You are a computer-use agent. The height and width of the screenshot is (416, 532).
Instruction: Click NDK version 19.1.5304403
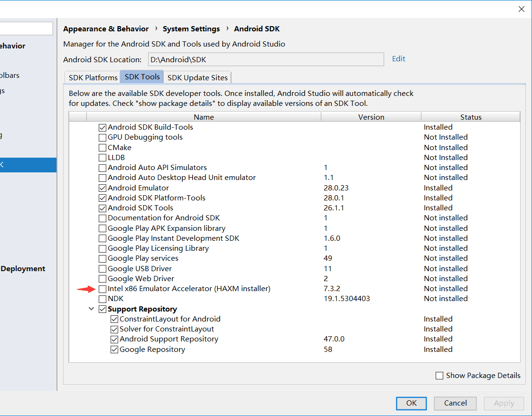tap(347, 299)
